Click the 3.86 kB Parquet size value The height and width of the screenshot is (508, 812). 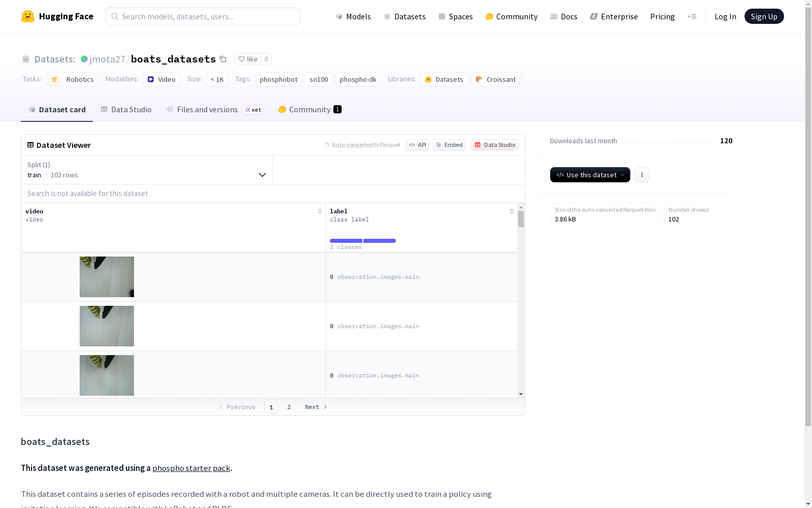(565, 219)
